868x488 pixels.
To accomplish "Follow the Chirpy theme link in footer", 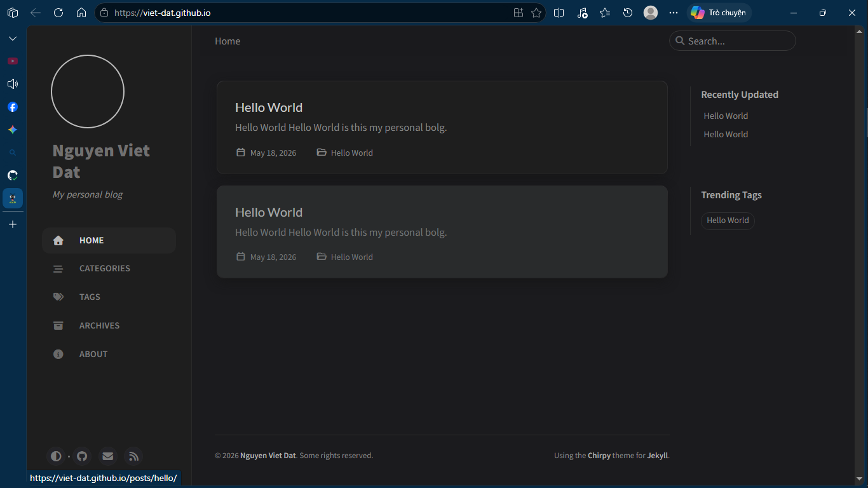I will click(x=599, y=456).
